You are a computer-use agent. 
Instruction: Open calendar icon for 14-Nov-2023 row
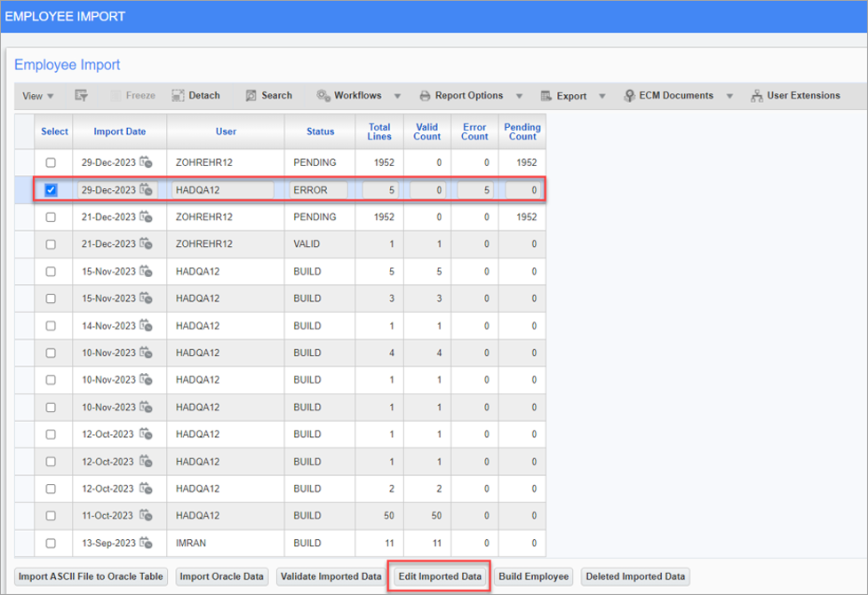(146, 325)
